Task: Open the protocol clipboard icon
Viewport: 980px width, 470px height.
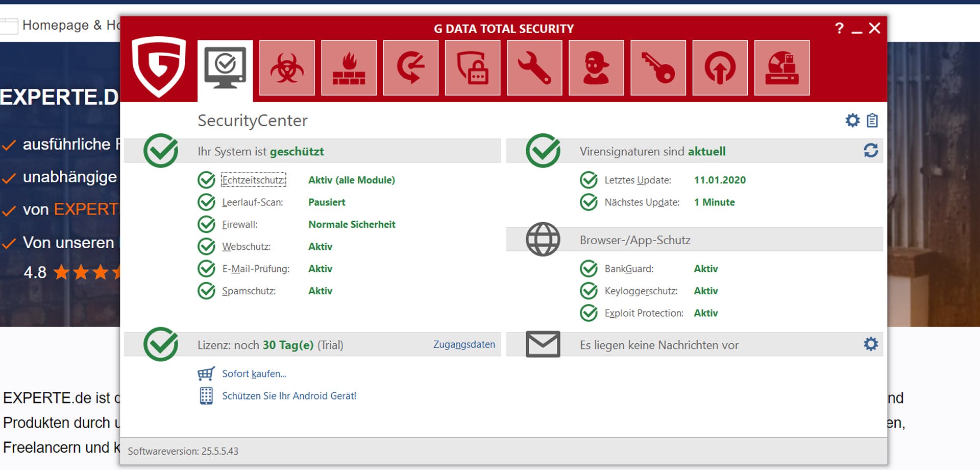Action: coord(872,121)
